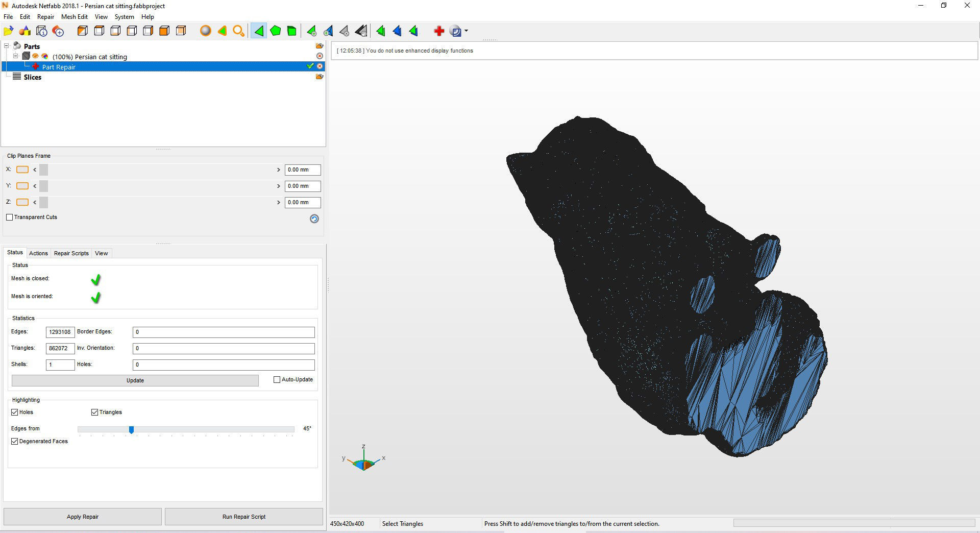
Task: Confirm Part Repair with the green checkmark
Action: (x=310, y=66)
